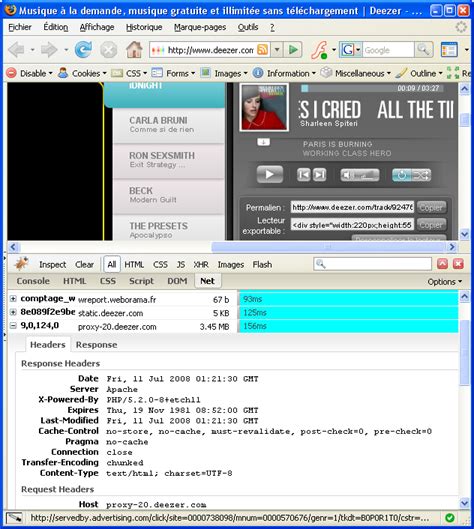Click Copier next to Permalien field
This screenshot has width=474, height=529.
(x=431, y=207)
